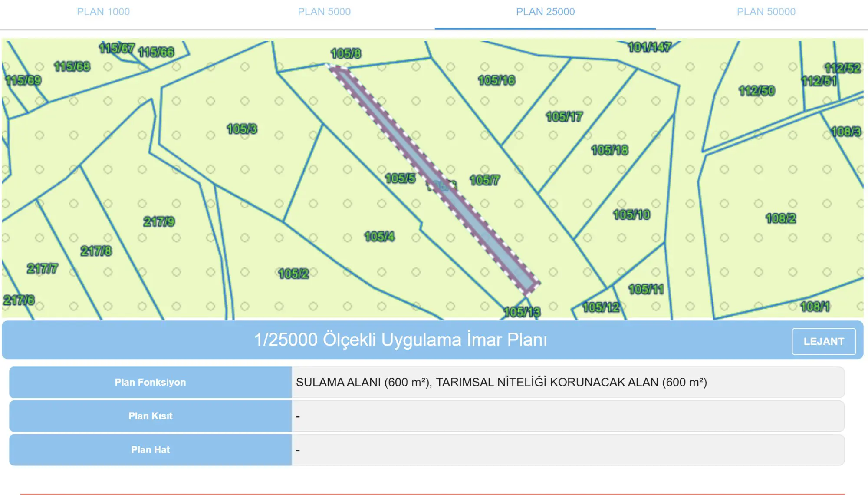868x495 pixels.
Task: Click parcel label 105/4 on the map
Action: 379,237
